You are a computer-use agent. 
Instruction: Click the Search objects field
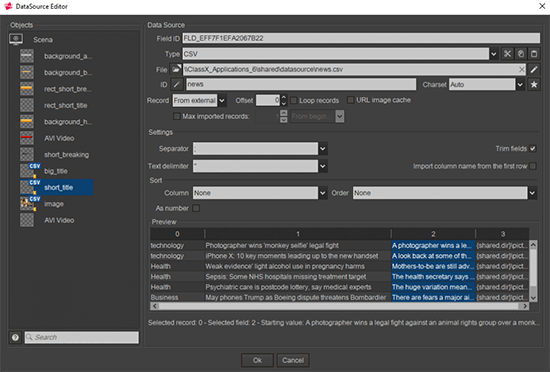coord(81,337)
